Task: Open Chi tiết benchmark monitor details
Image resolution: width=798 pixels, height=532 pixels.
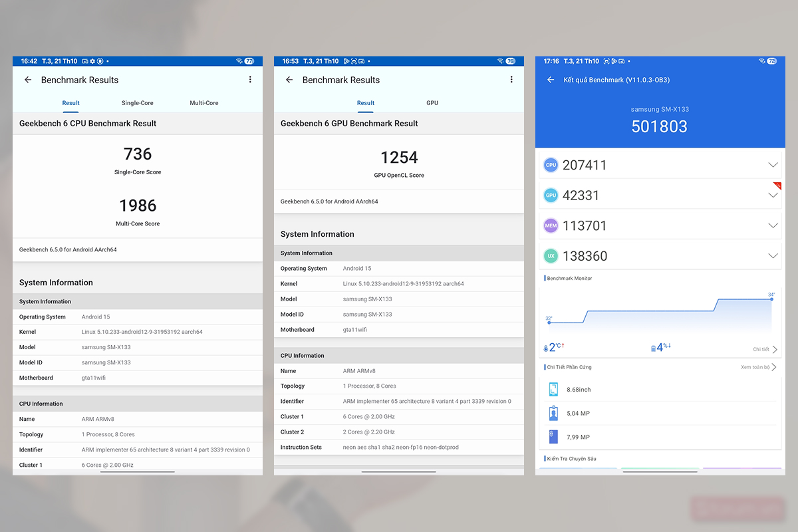Action: [762, 348]
